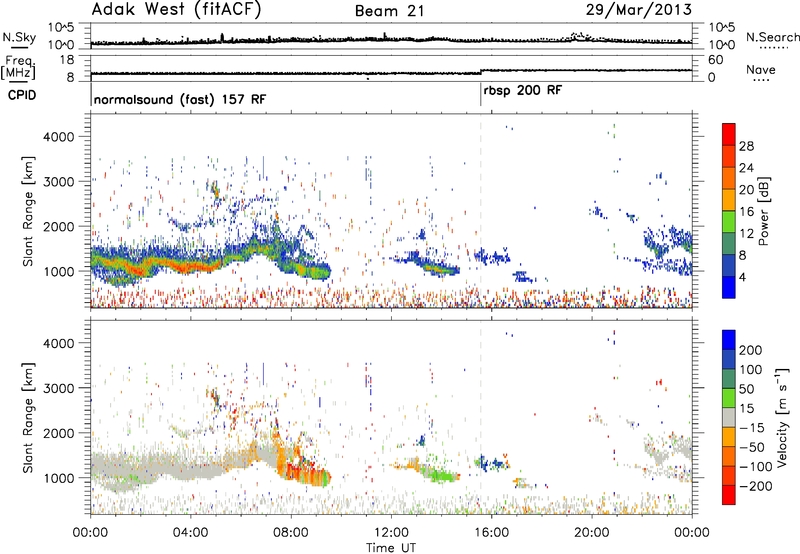Click the power panel 'Slant Range [km]' label

[28, 211]
